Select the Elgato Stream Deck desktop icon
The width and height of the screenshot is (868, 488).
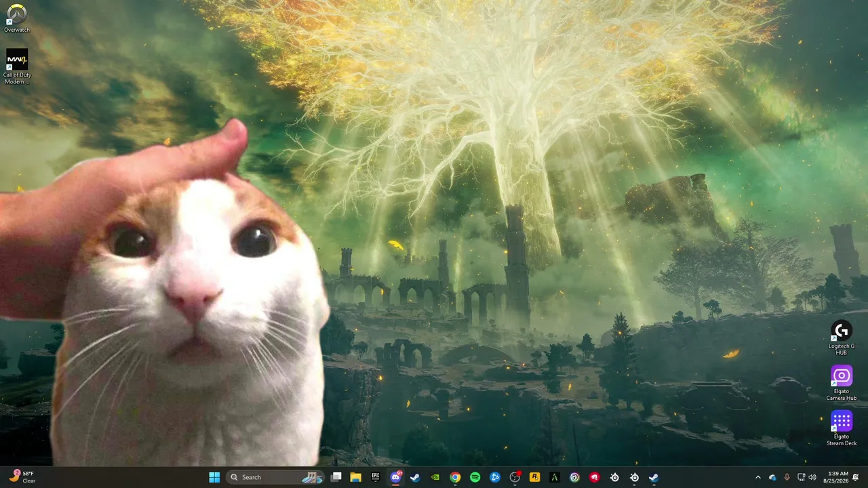[x=842, y=428]
